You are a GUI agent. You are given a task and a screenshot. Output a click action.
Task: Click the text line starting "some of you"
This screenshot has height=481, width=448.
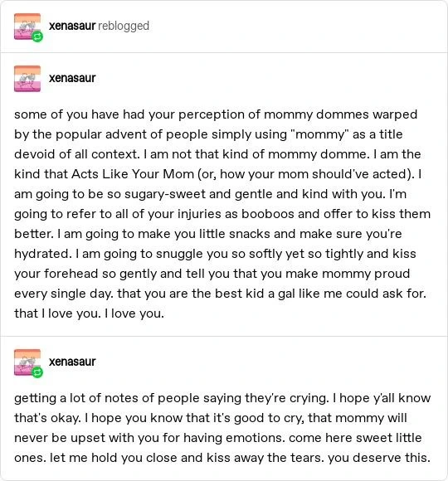click(x=216, y=114)
